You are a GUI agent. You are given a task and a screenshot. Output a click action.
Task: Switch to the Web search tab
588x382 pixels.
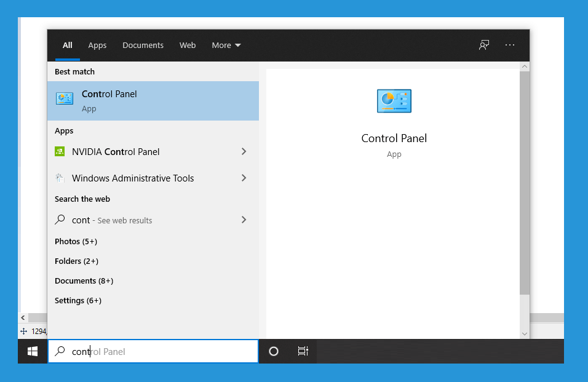(x=188, y=46)
